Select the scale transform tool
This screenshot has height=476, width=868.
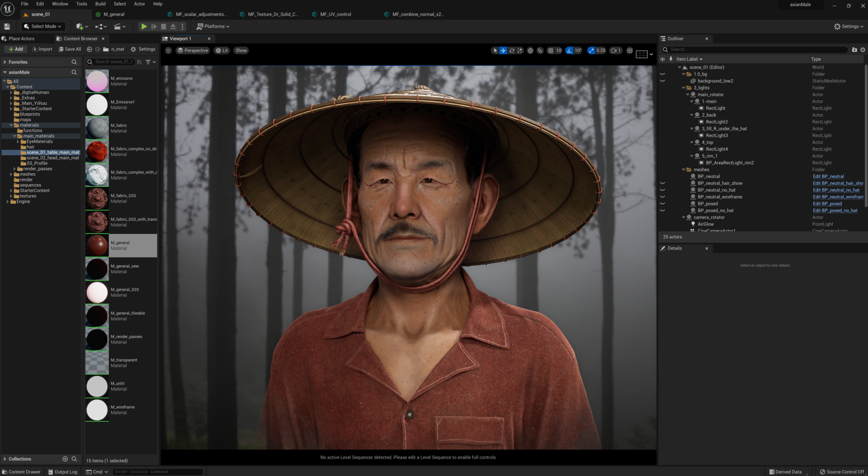520,51
